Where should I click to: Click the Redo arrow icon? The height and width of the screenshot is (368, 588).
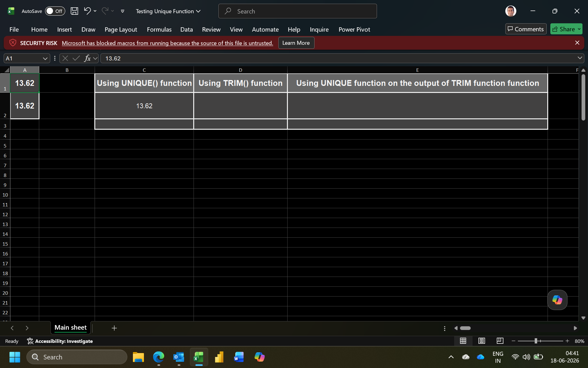(x=105, y=11)
